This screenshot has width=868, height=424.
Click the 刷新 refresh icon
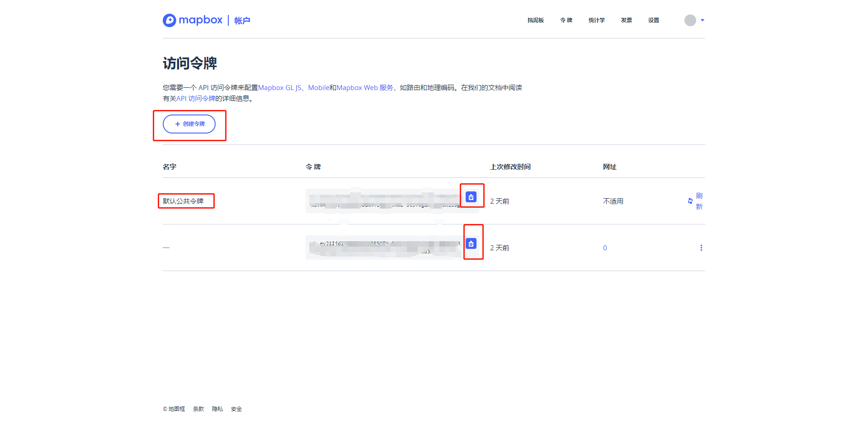coord(690,201)
